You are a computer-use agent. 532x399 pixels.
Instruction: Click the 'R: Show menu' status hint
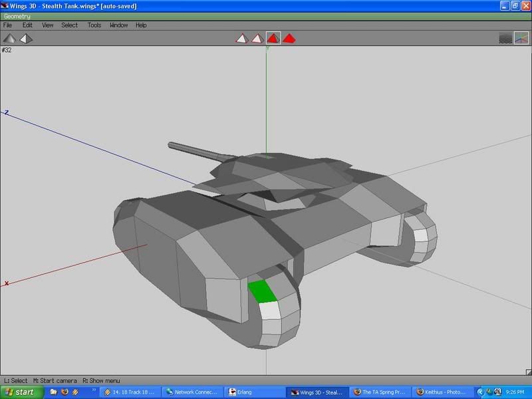pos(102,380)
